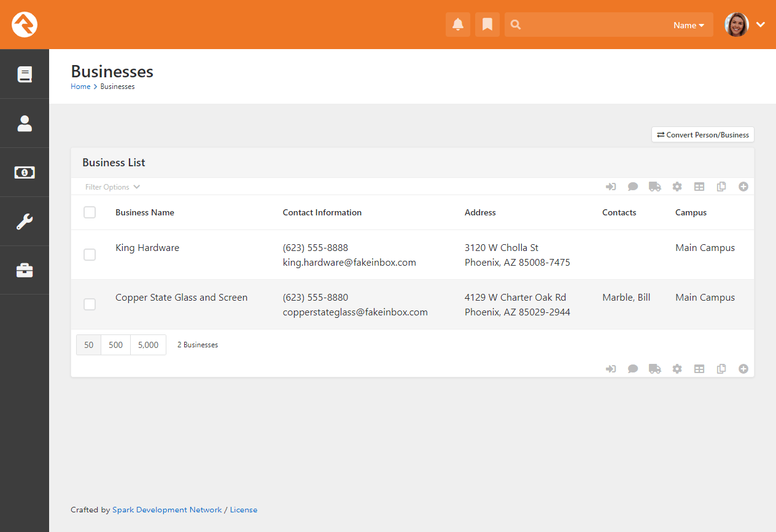Click phone number (623) 555-8888
The width and height of the screenshot is (776, 532).
tap(316, 248)
